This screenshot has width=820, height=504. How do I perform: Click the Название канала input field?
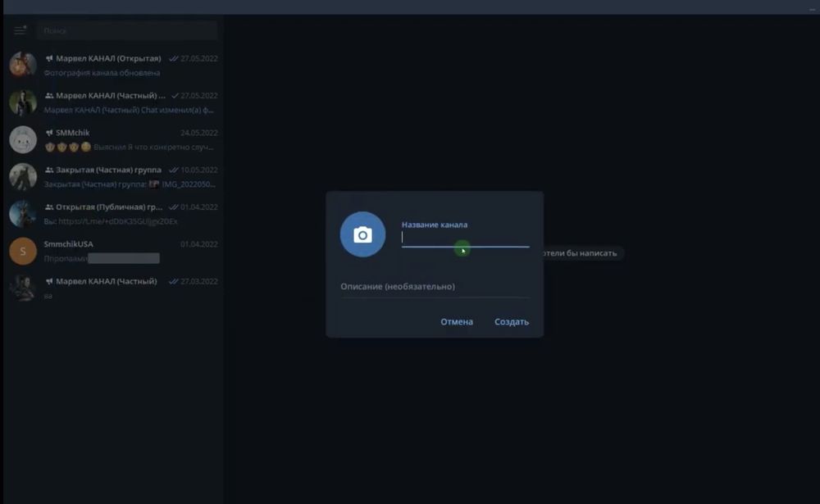[464, 238]
